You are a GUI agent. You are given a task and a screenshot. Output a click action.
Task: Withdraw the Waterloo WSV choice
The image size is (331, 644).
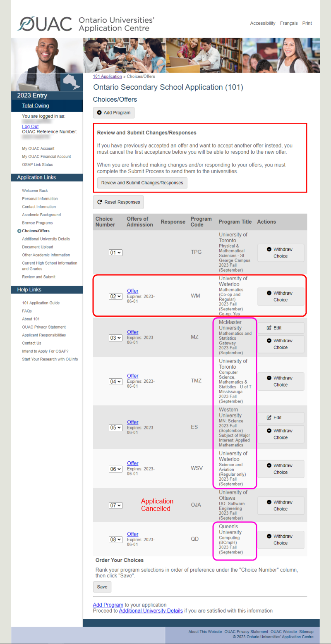tap(281, 469)
